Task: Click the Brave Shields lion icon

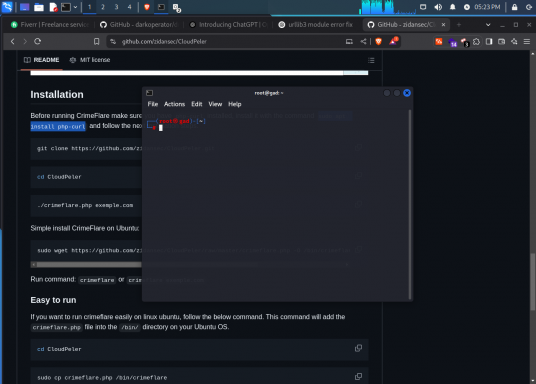Action: point(378,41)
